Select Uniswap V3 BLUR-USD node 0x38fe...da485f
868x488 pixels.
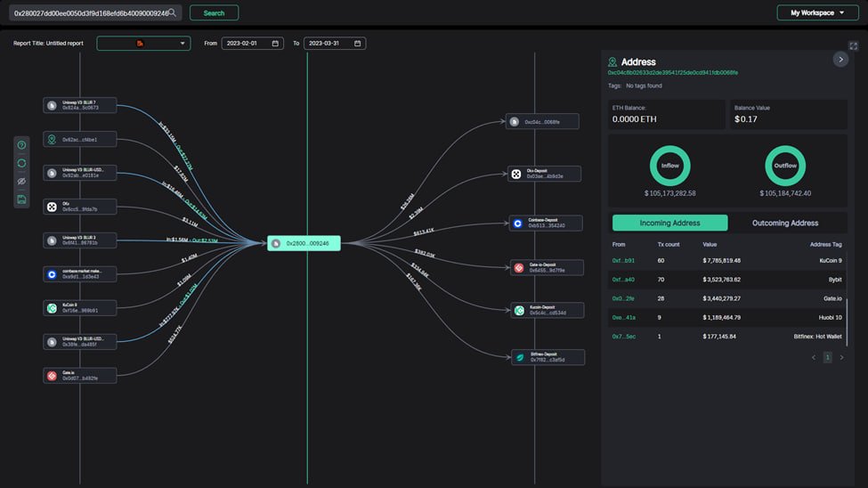tap(80, 342)
